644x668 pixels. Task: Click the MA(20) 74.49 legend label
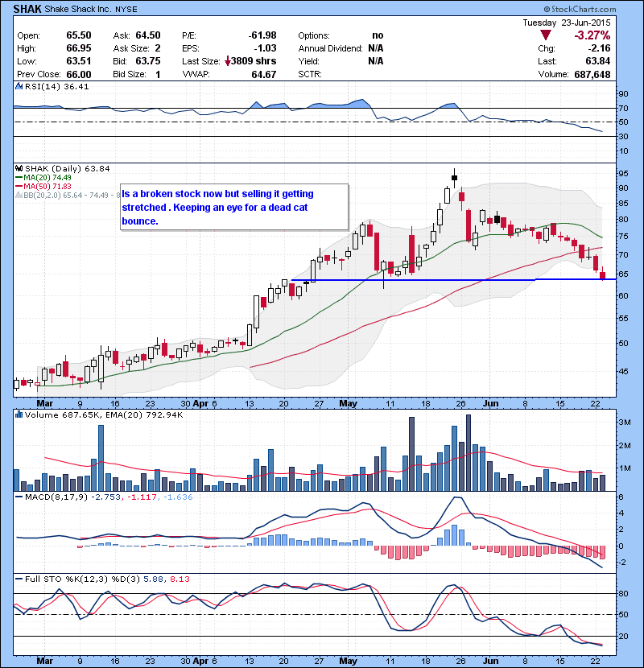(x=47, y=178)
